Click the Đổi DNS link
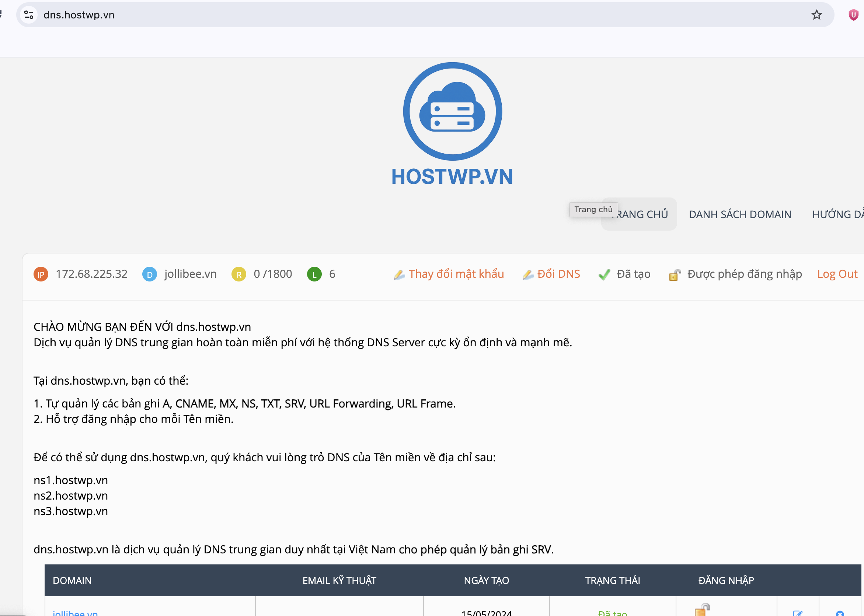 [x=558, y=274]
